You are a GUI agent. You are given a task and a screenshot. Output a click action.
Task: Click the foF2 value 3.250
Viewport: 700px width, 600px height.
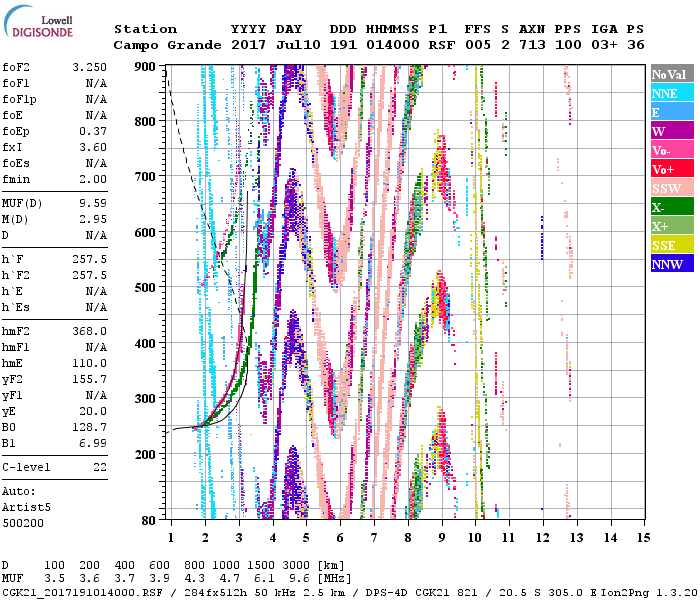[x=92, y=67]
